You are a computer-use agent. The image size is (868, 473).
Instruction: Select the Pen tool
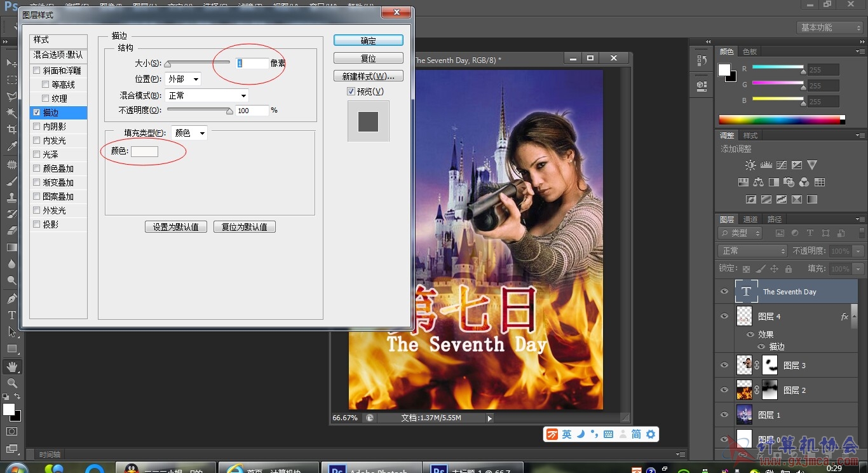11,298
